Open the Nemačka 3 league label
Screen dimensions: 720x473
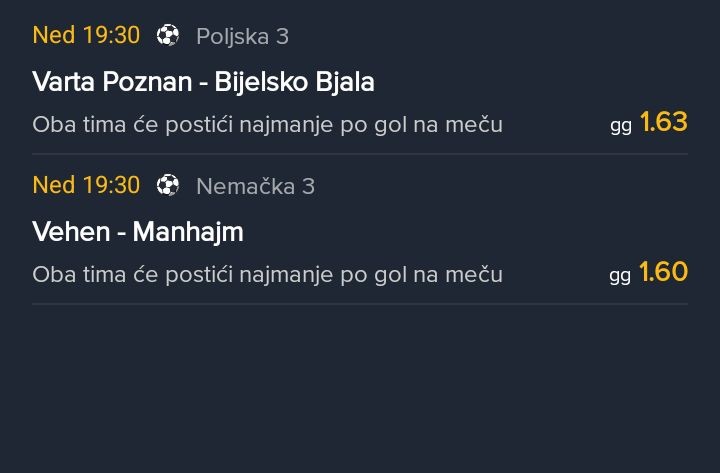click(x=255, y=186)
